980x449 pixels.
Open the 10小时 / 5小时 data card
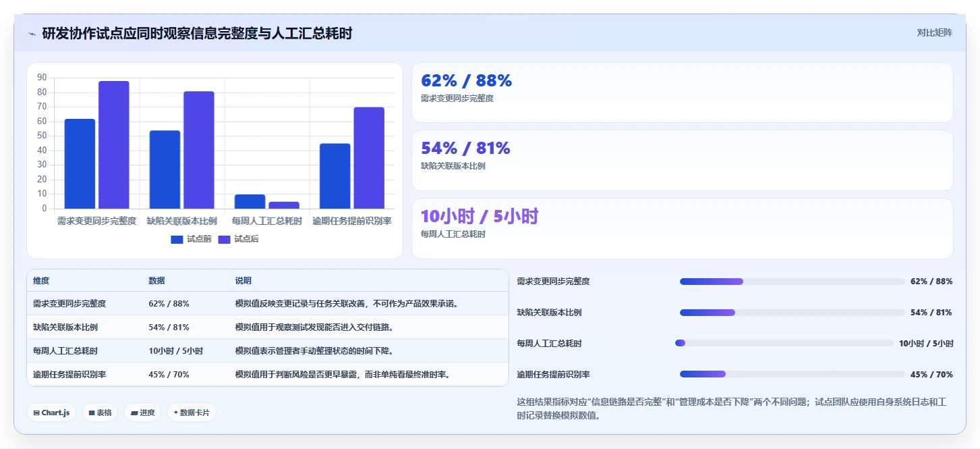(x=682, y=228)
